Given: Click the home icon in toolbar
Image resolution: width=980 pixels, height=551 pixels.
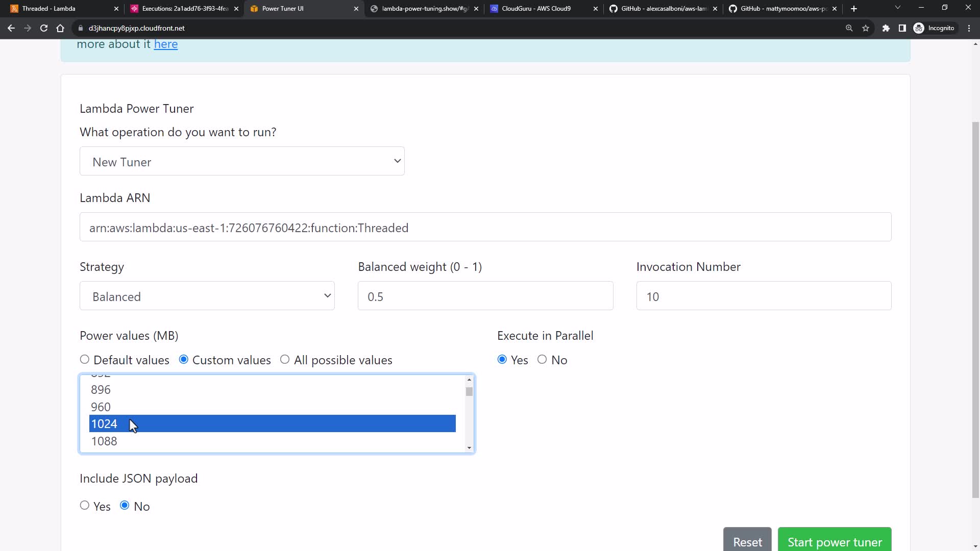Looking at the screenshot, I should [x=60, y=28].
